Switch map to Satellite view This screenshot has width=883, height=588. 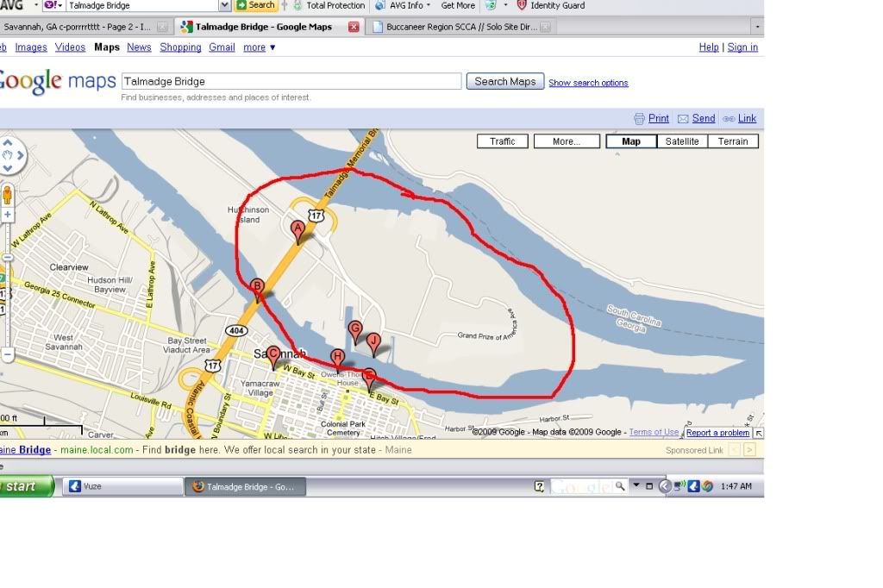[x=681, y=141]
